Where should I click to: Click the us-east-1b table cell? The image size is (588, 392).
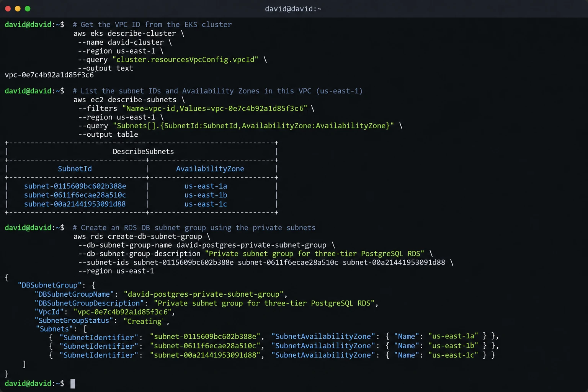click(206, 195)
